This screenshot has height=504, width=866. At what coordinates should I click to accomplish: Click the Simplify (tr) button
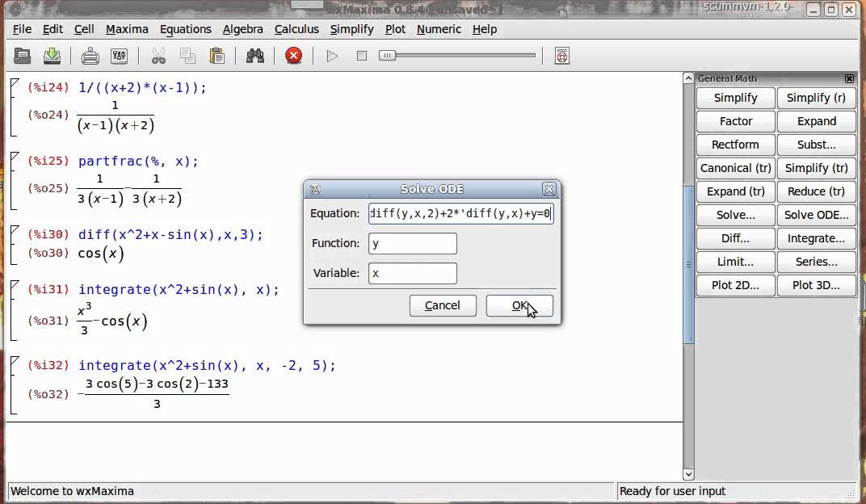(816, 168)
